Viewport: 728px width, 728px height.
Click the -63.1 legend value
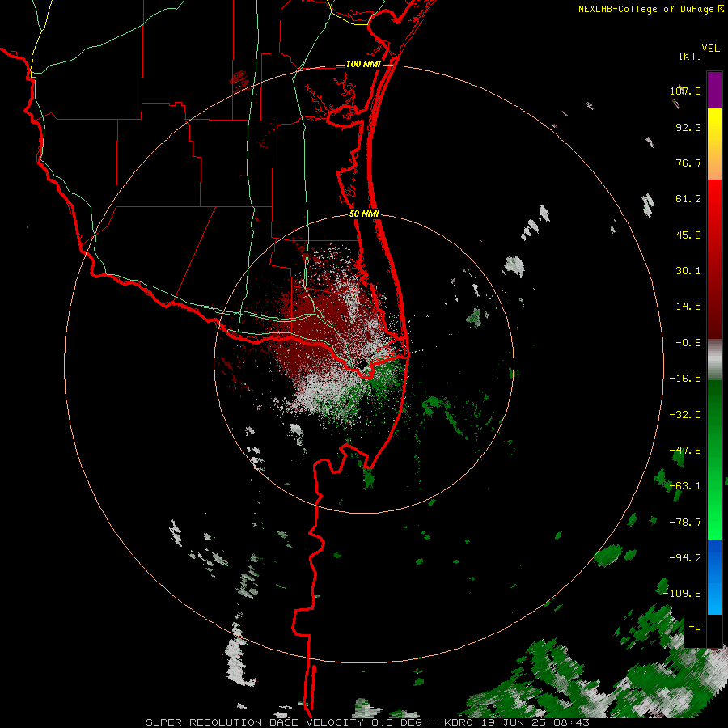[685, 486]
